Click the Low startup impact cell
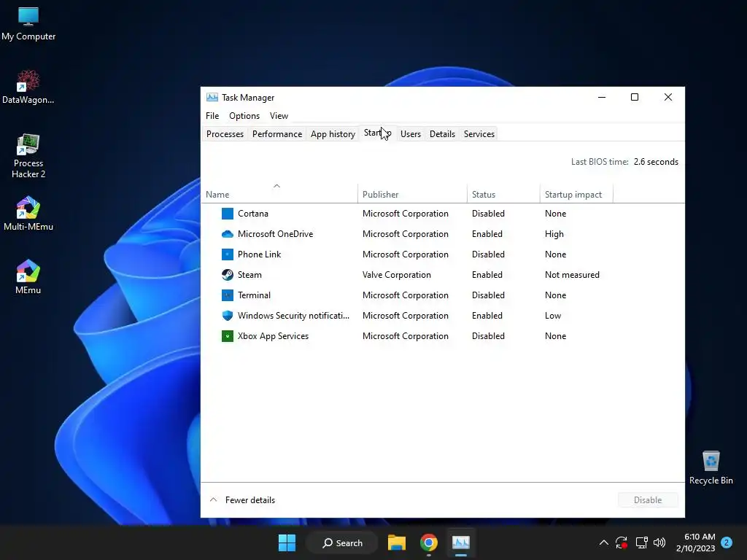This screenshot has width=747, height=560. click(553, 316)
